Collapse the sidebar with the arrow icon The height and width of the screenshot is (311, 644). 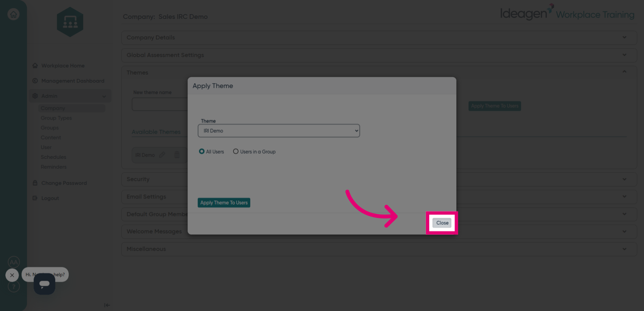(x=107, y=305)
